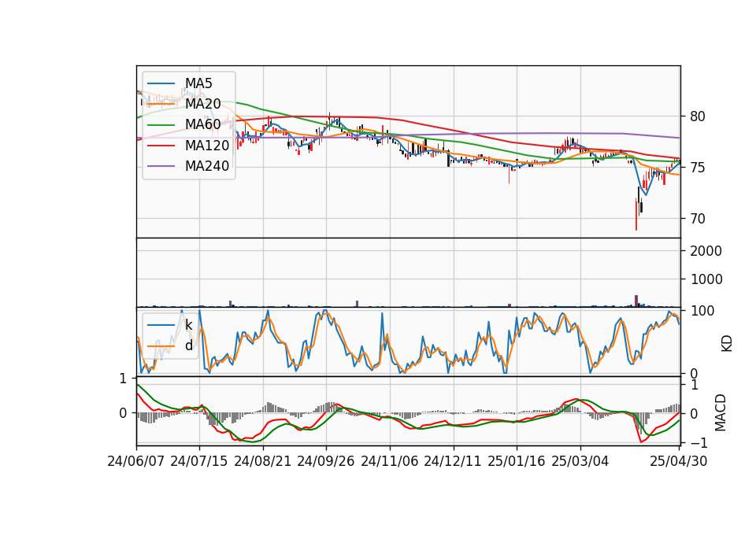
Task: Click the MACD axis title
Action: click(x=721, y=412)
